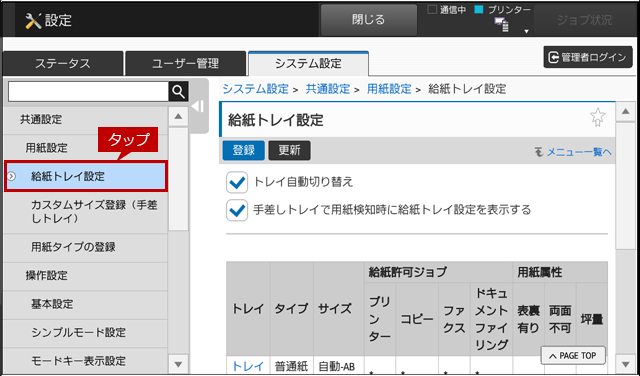The image size is (640, 376).
Task: Click the favorite star icon
Action: click(598, 117)
